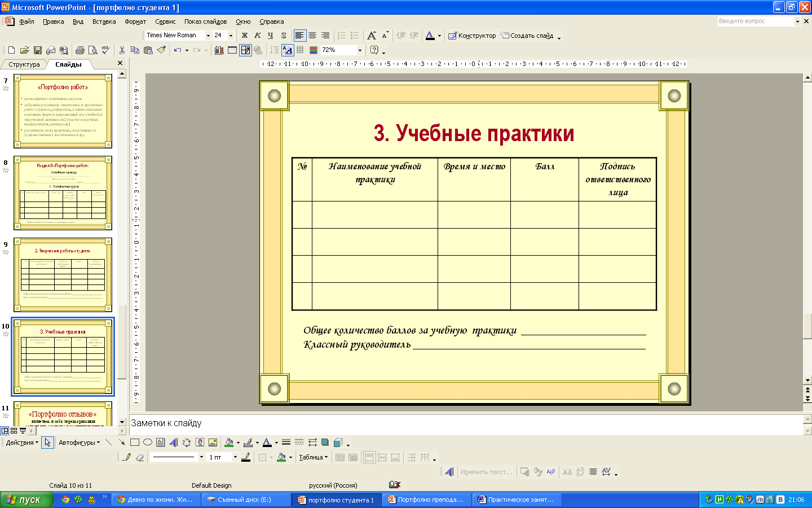Expand the font color arrow in formatting toolbar
Screen dimensions: 812x508
439,36
